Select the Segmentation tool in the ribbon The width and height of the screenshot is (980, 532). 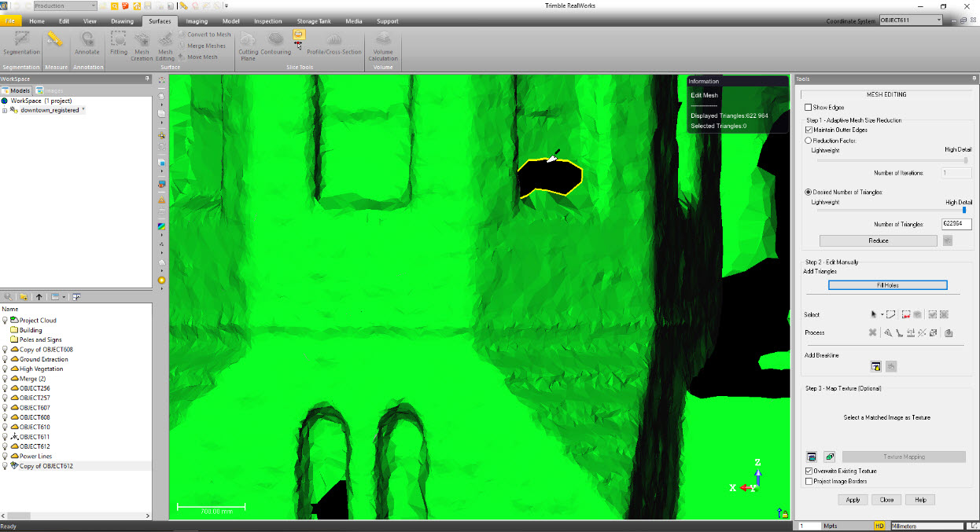(x=21, y=46)
